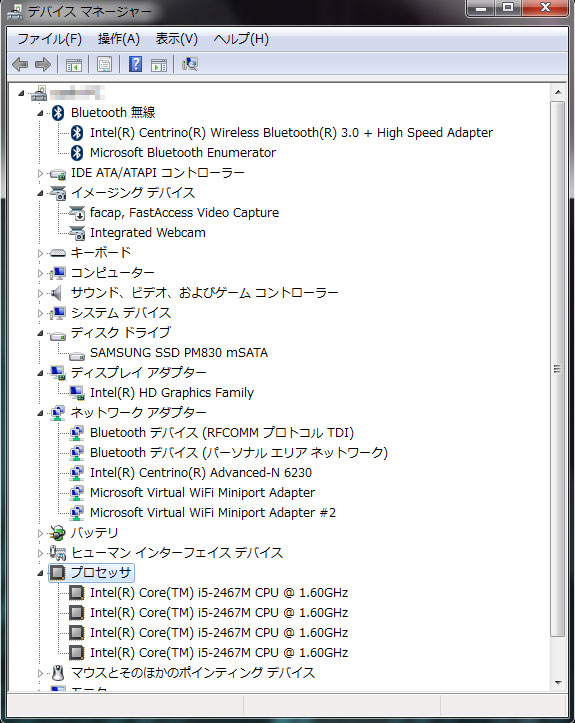
Task: Select the システム デバイス tree label
Action: (x=121, y=313)
